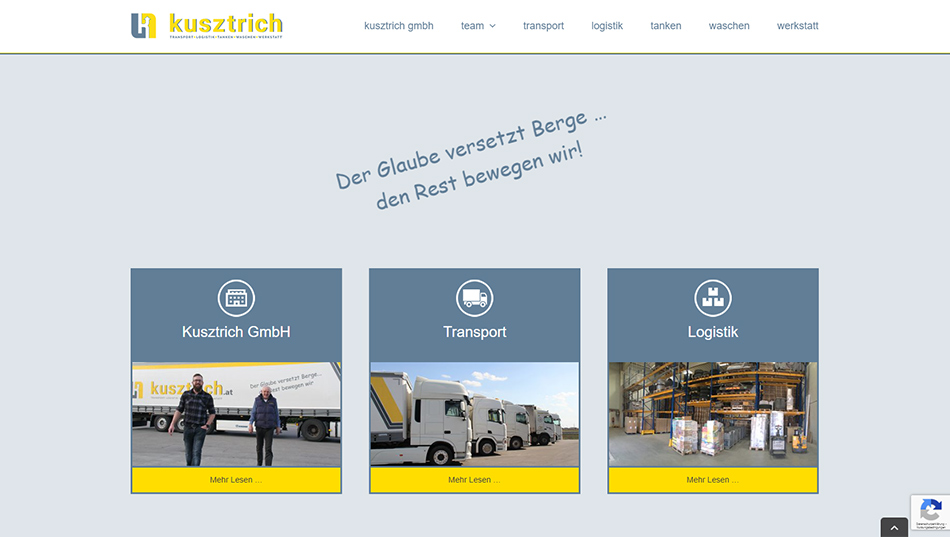Image resolution: width=950 pixels, height=537 pixels.
Task: Go to the werkstatt menu item
Action: [x=797, y=26]
